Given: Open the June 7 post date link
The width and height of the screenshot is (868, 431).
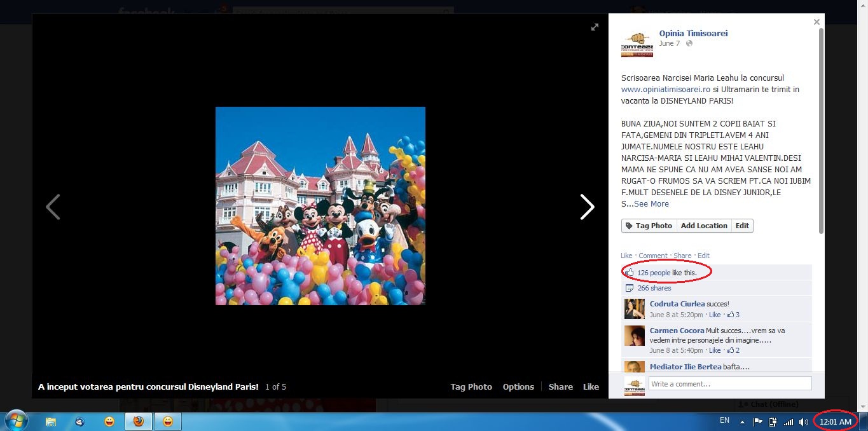Looking at the screenshot, I should click(670, 43).
